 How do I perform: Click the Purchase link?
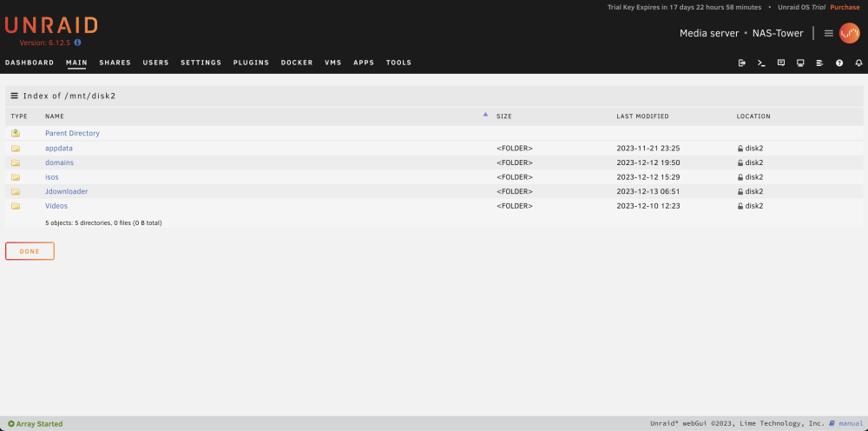pyautogui.click(x=845, y=7)
